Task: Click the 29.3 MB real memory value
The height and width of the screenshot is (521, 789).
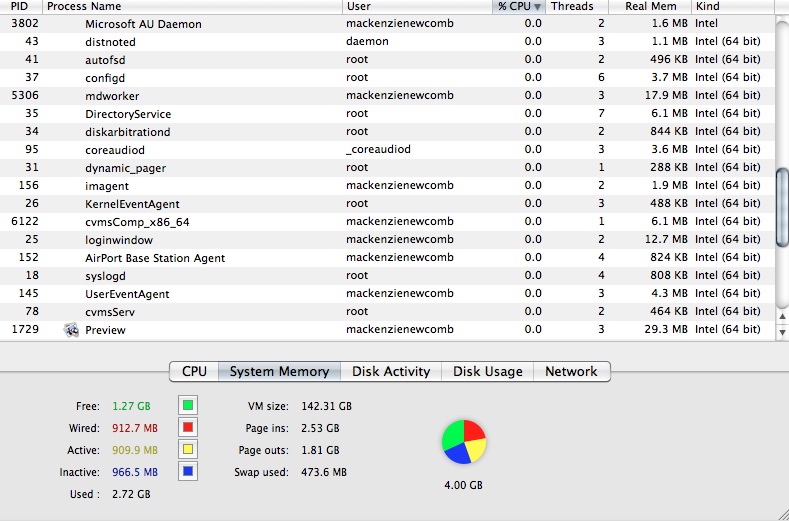Action: click(x=666, y=329)
